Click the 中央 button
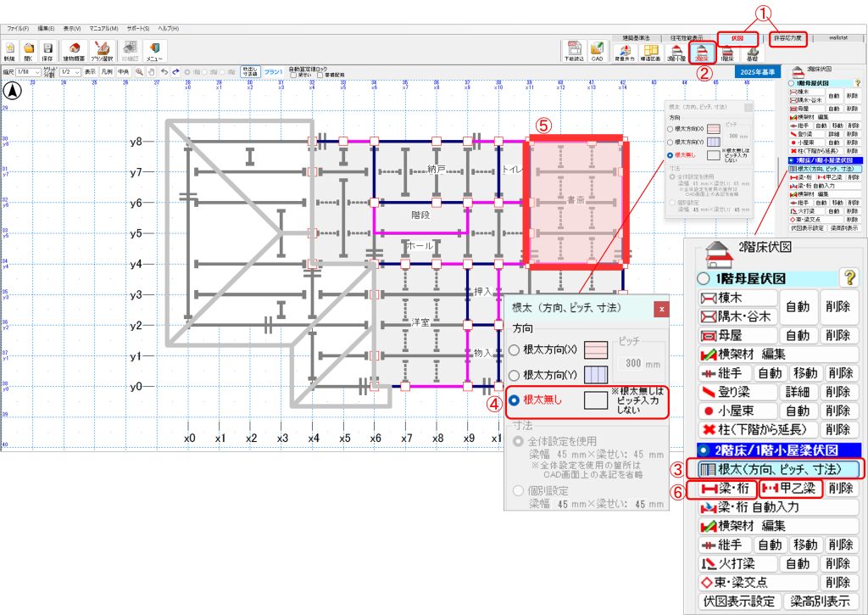The height and width of the screenshot is (615, 868). pos(124,72)
